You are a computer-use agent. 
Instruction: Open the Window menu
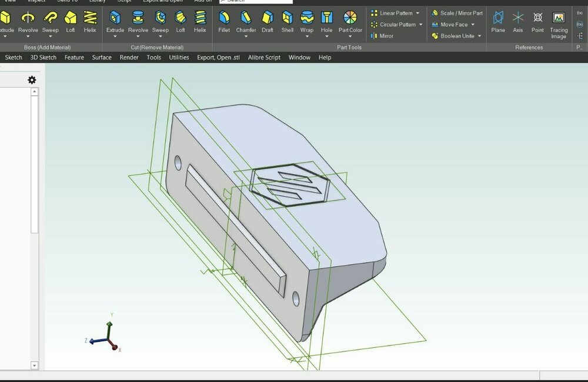click(299, 58)
